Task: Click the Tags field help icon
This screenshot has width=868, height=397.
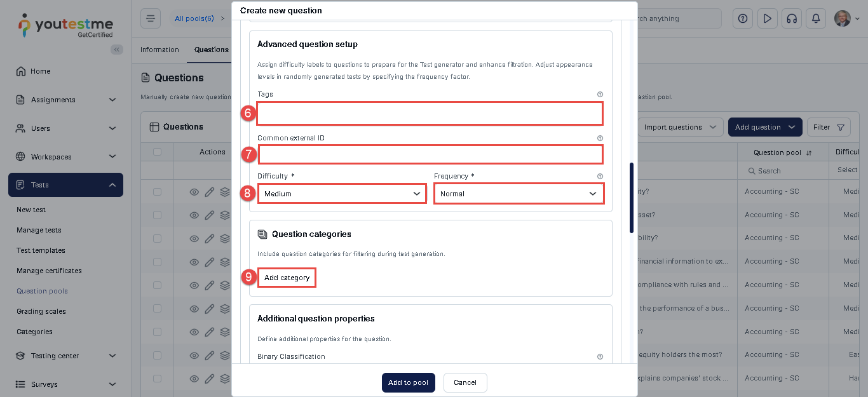Action: pyautogui.click(x=600, y=94)
